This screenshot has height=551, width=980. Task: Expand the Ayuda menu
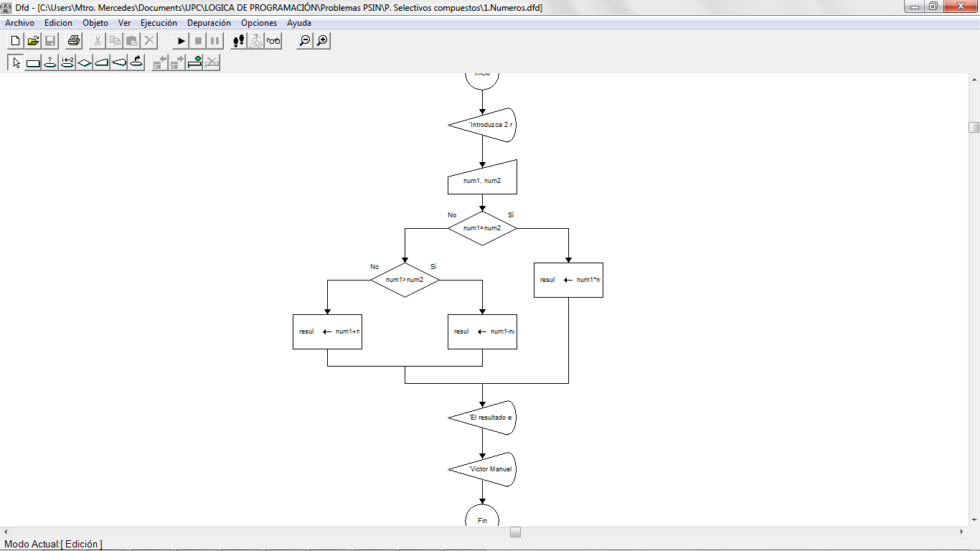click(299, 23)
